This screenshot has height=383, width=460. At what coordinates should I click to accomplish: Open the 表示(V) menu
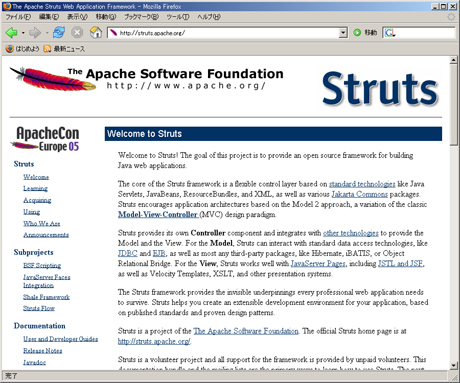[x=77, y=17]
